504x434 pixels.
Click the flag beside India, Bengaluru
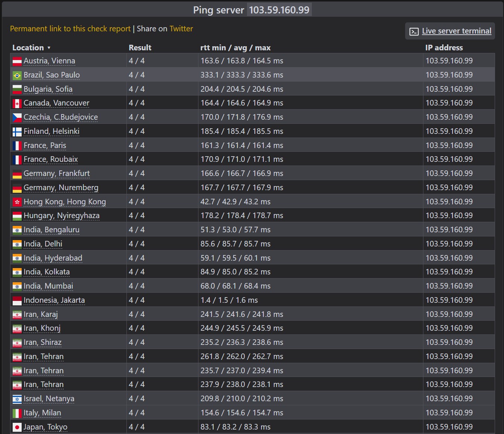pyautogui.click(x=17, y=230)
